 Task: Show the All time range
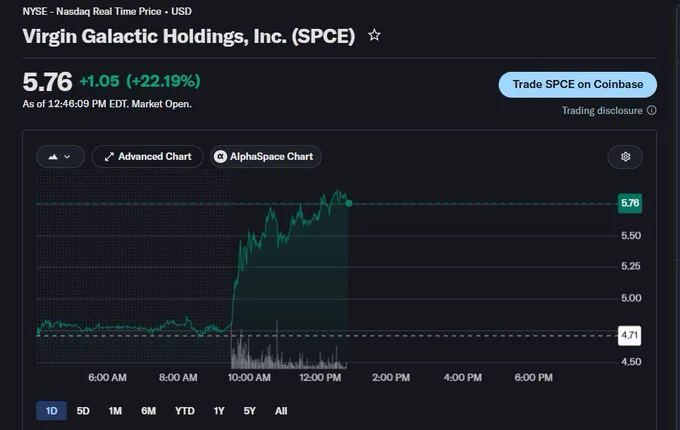[281, 410]
